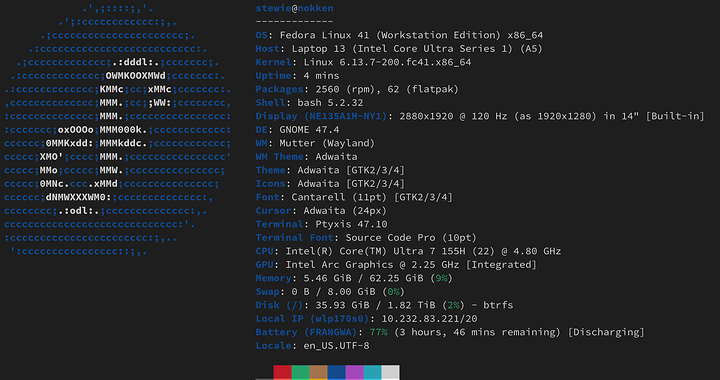Click the GPU line Intel Arc Graphics

pyautogui.click(x=396, y=265)
